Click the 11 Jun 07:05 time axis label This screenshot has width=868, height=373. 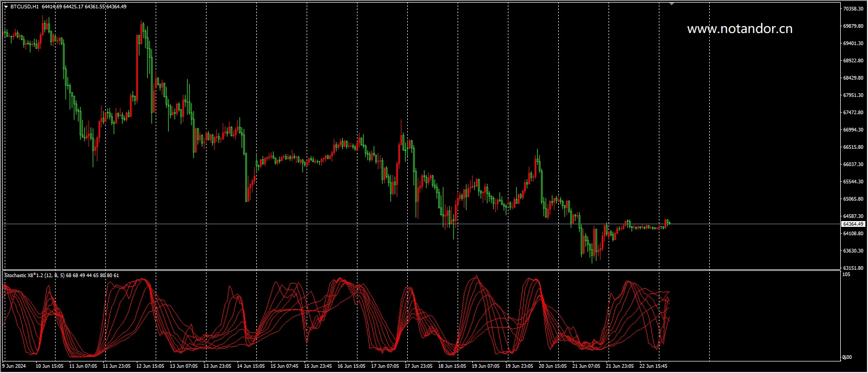83,366
